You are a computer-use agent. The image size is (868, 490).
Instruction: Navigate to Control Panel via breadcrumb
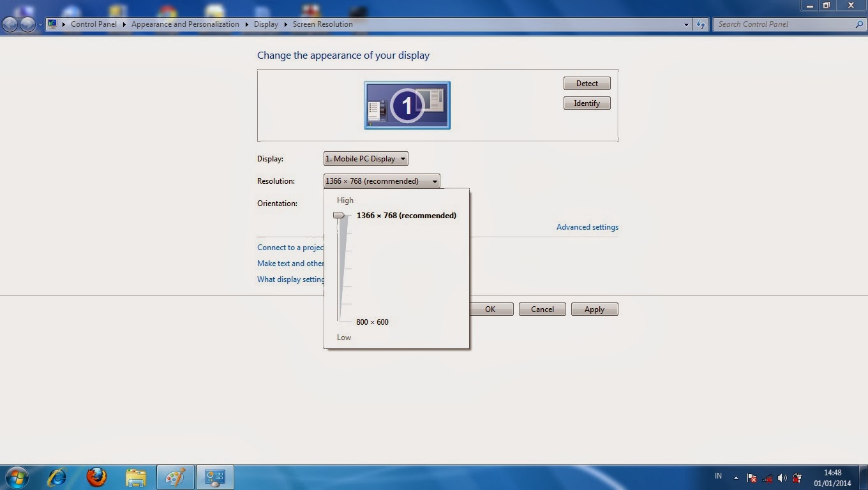coord(93,24)
